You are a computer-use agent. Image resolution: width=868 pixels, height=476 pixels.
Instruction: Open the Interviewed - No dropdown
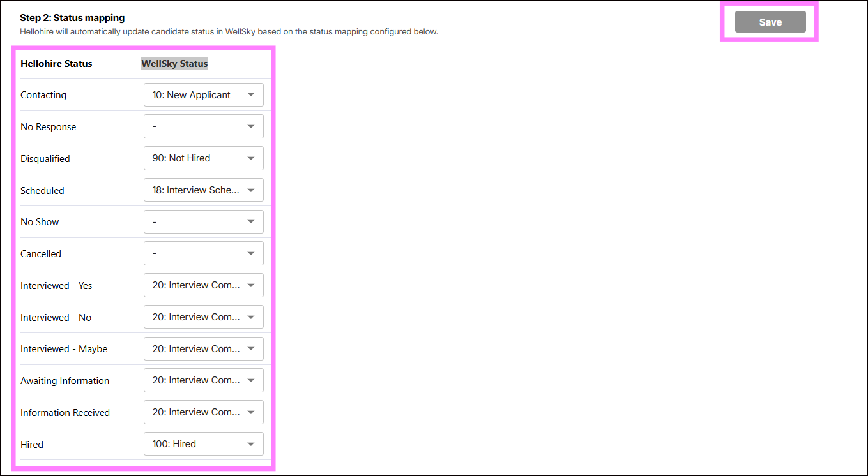tap(204, 317)
